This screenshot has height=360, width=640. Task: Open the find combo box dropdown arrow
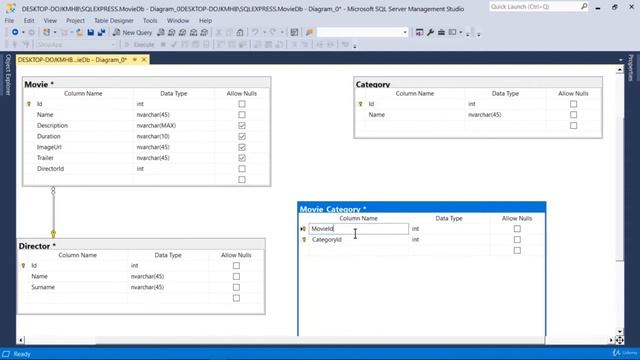coord(404,32)
